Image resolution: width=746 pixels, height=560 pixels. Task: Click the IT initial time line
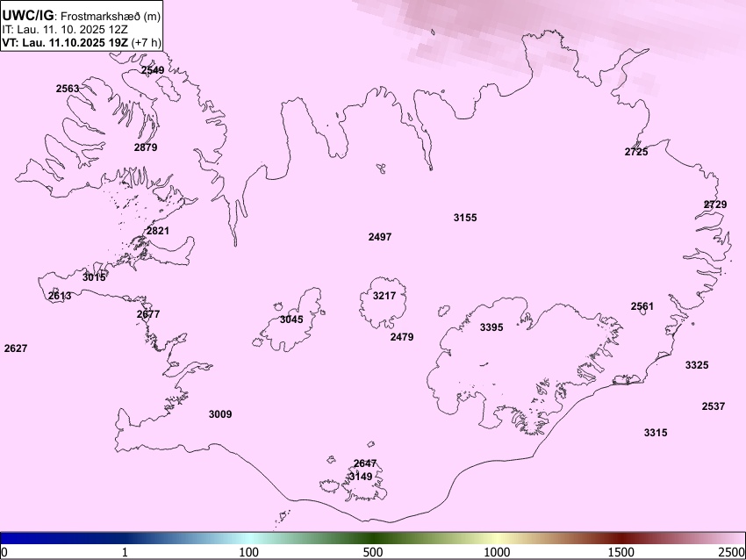[65, 30]
